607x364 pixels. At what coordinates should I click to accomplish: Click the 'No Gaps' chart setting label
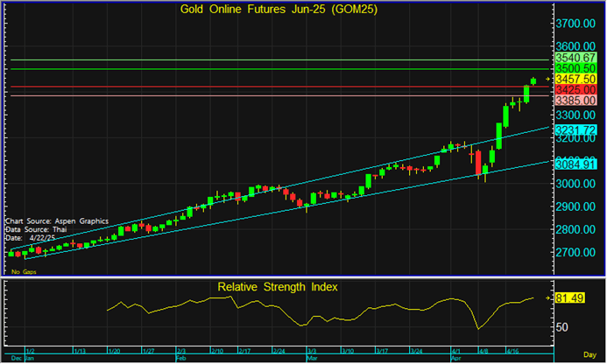coord(23,273)
